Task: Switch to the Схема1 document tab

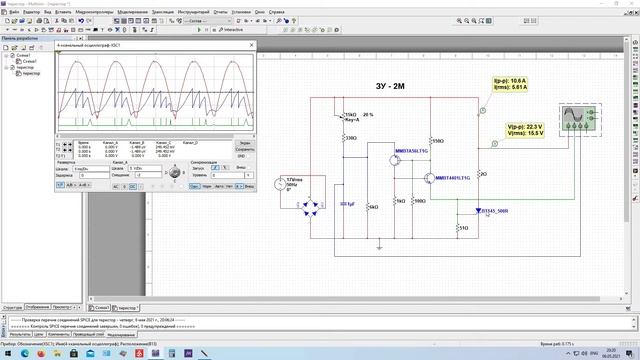Action: (x=99, y=308)
